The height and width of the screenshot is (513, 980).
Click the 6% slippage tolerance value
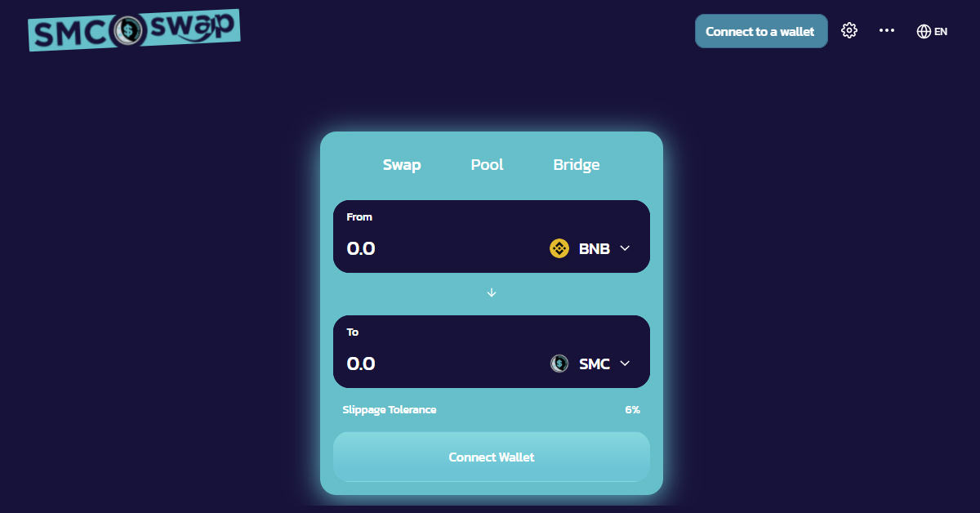(632, 409)
